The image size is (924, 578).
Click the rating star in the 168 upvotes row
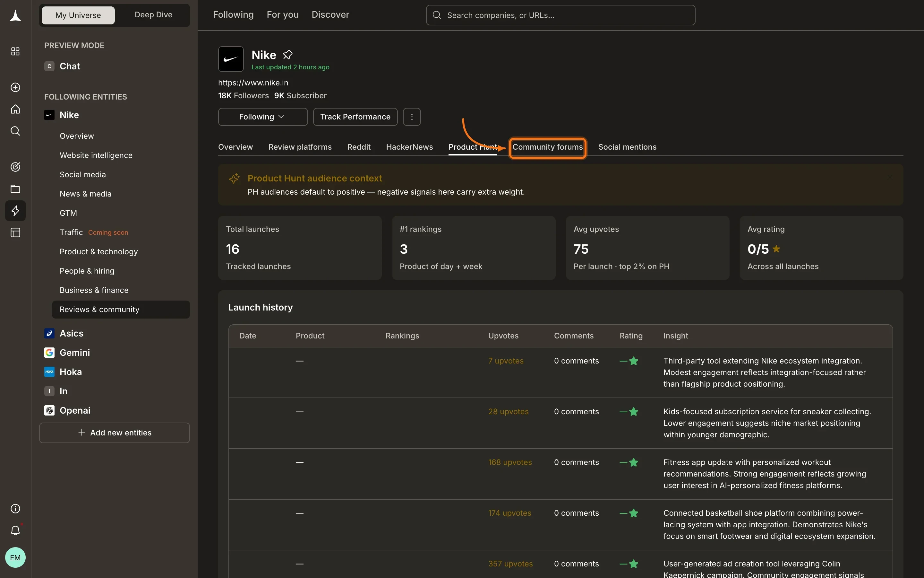point(634,462)
